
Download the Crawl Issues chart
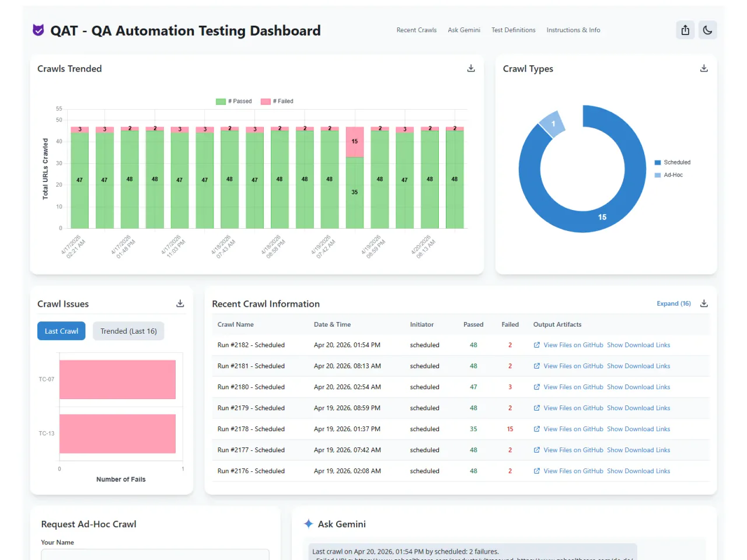(180, 303)
